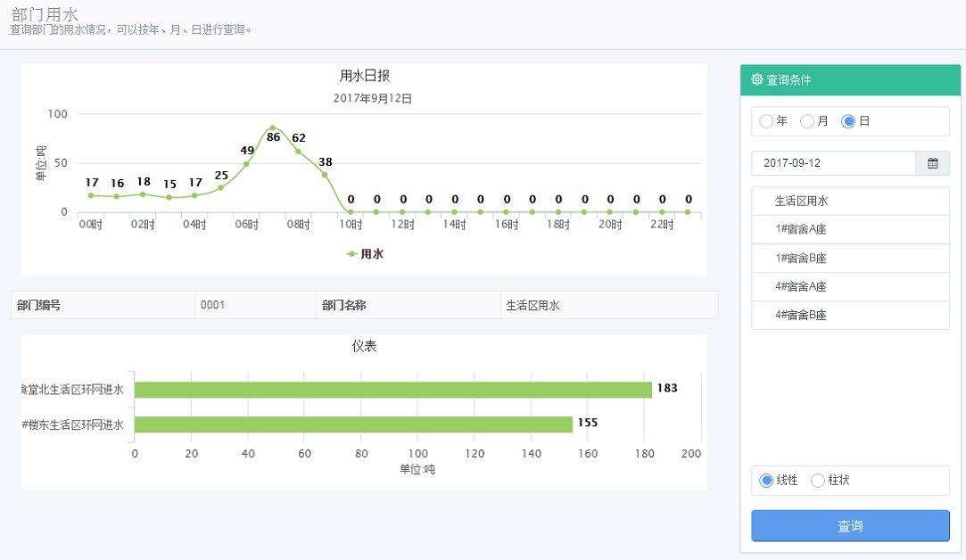The image size is (966, 560).
Task: Select 1#宿舍A座 in department list
Action: [x=801, y=230]
